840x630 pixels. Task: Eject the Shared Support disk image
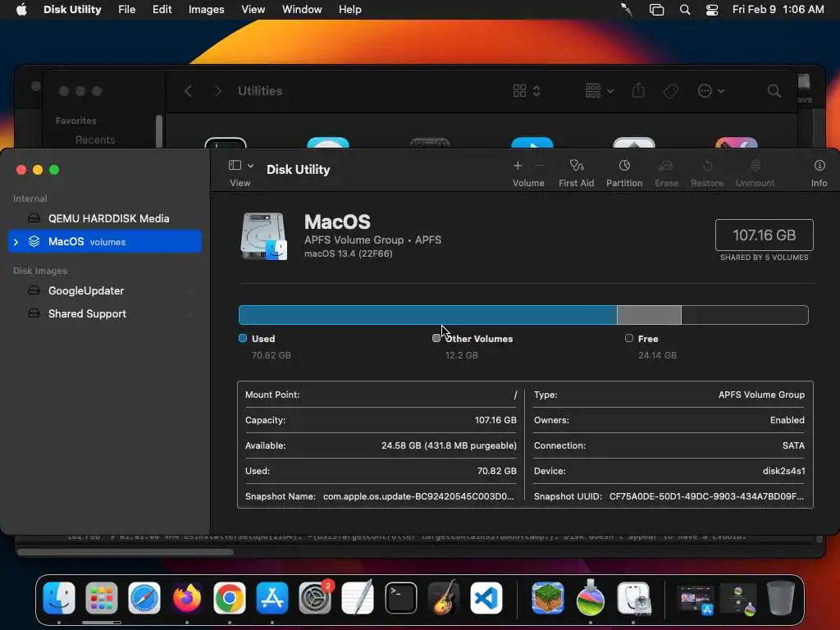point(190,314)
